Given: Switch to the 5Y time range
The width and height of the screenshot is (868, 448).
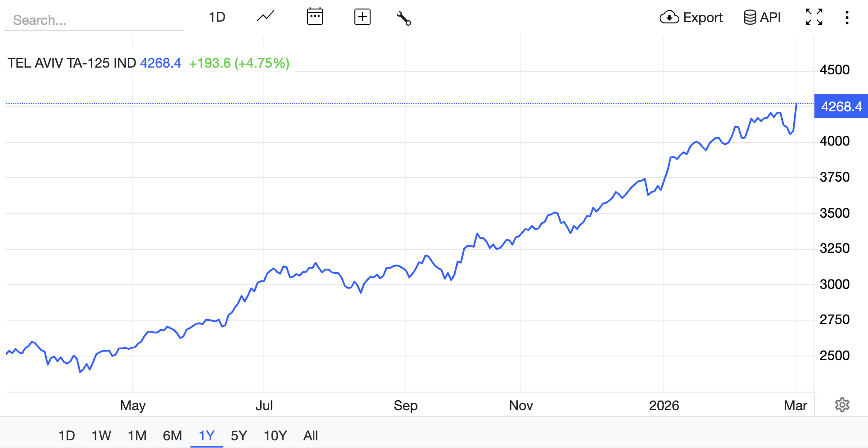Looking at the screenshot, I should 239,435.
